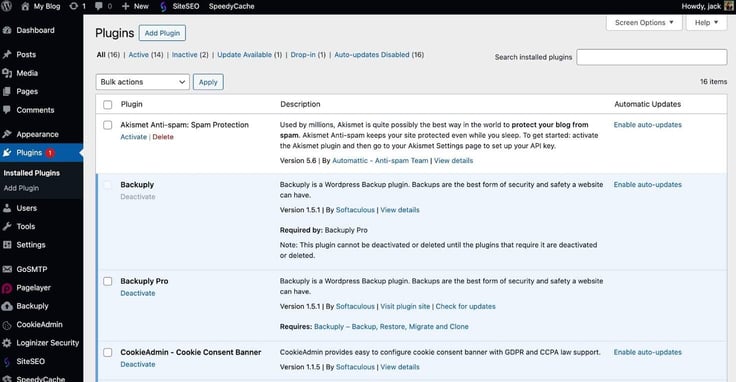Image resolution: width=736 pixels, height=382 pixels.
Task: Open Akismet View details link
Action: 453,160
